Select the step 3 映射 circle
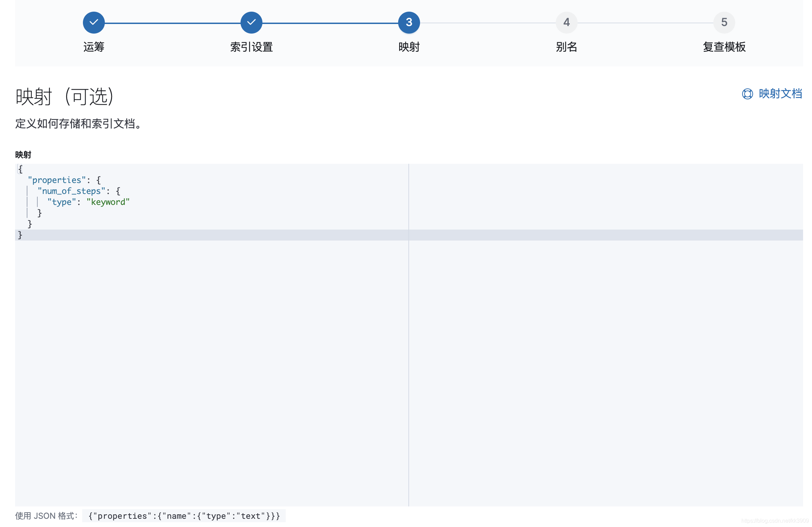Viewport: 812px width, 527px height. pos(409,23)
